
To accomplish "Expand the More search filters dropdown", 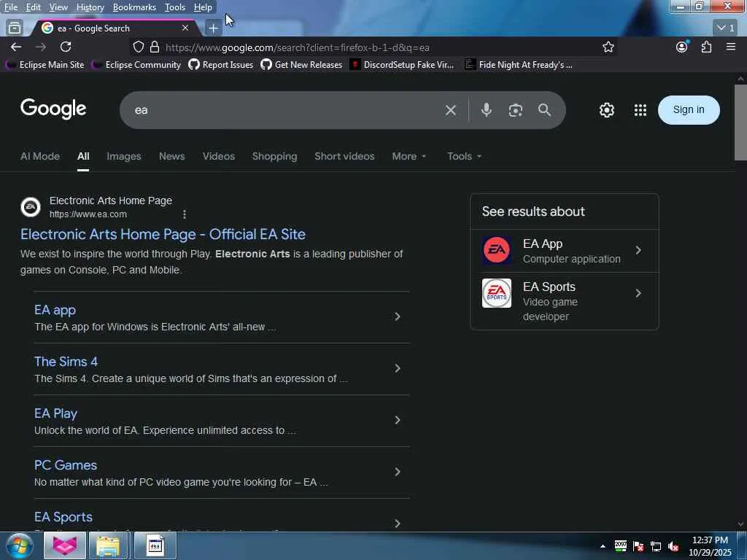I will point(409,156).
